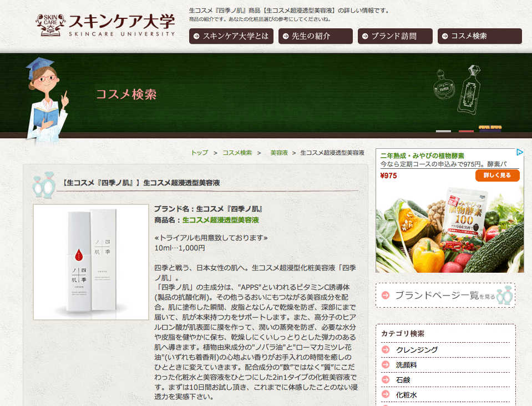This screenshot has height=406, width=532.
Task: Go to ブランド訪問 page
Action: pyautogui.click(x=395, y=36)
